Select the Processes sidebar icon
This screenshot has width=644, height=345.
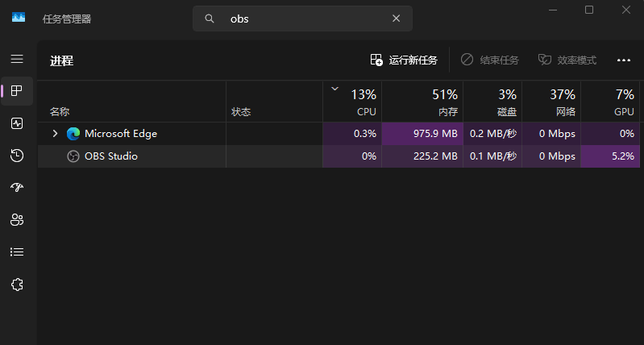[x=17, y=91]
